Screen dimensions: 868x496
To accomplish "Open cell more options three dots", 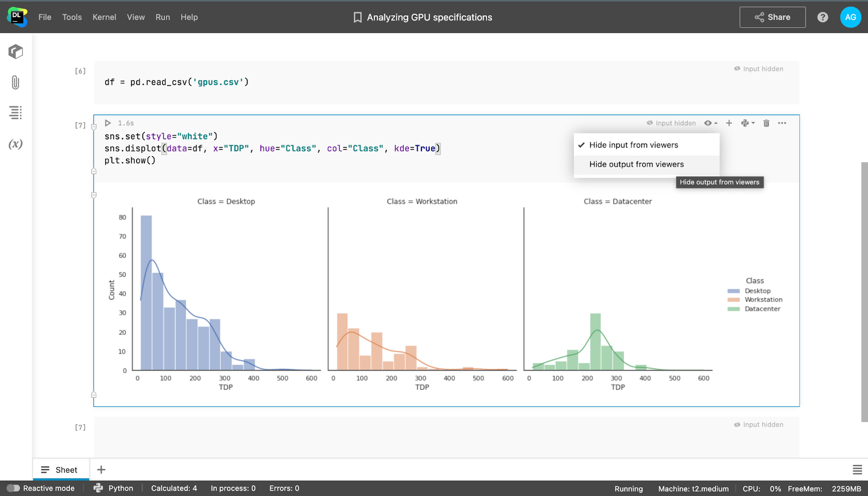I will click(782, 123).
